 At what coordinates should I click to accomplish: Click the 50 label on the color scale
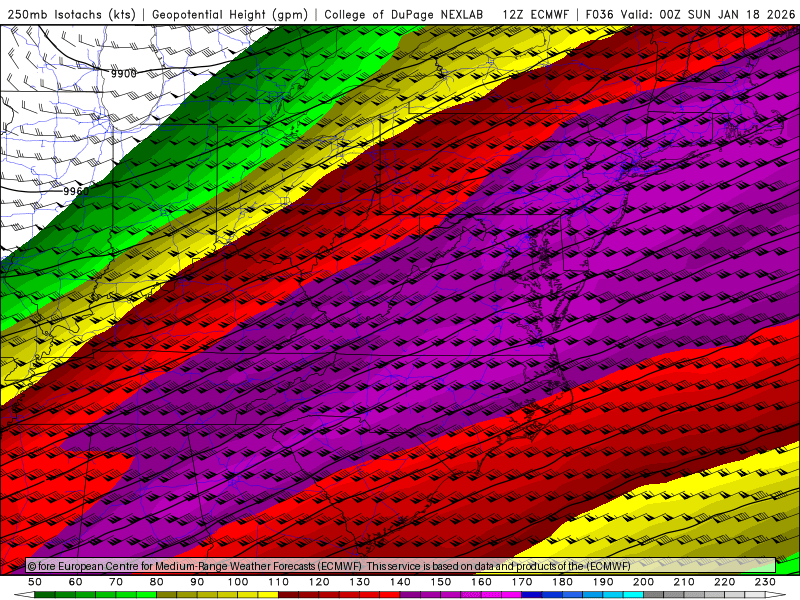click(x=35, y=582)
